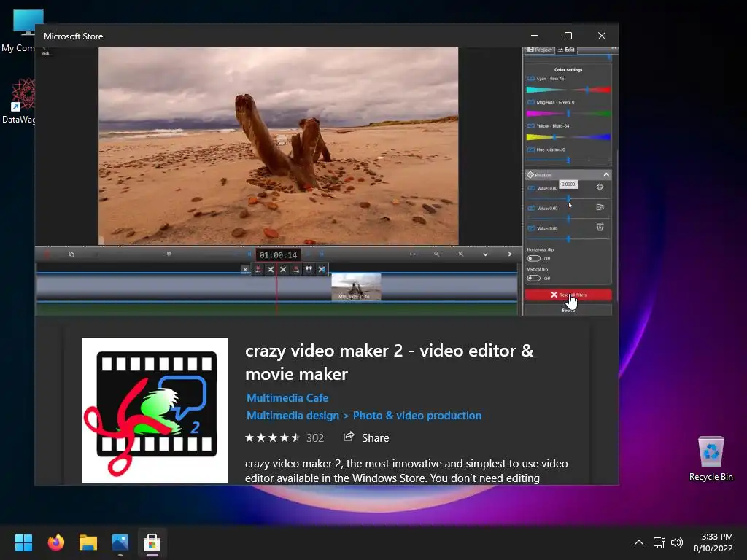Click the zoom out magnifier on timeline

tap(436, 254)
